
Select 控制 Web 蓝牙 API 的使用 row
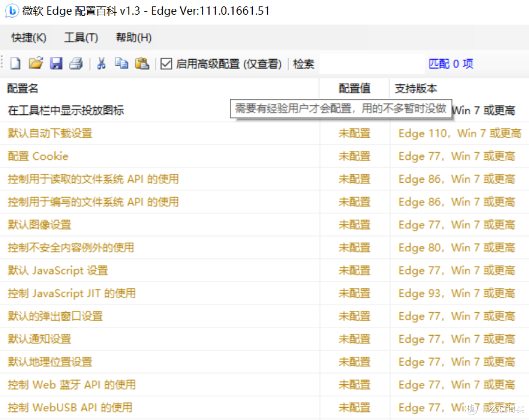tap(264, 385)
